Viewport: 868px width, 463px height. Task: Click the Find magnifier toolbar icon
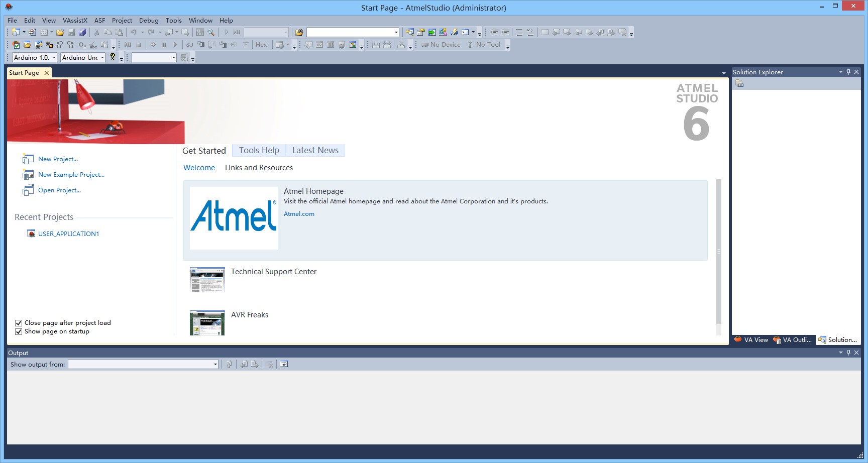click(211, 32)
